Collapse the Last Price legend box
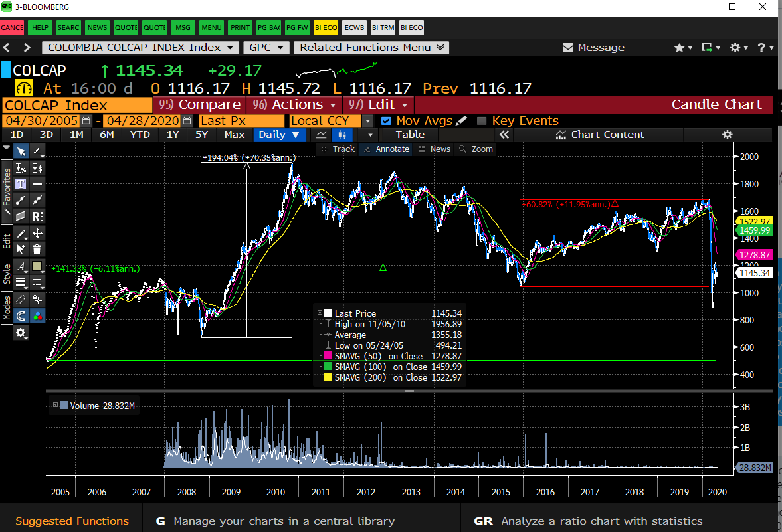The image size is (782, 532). point(320,313)
